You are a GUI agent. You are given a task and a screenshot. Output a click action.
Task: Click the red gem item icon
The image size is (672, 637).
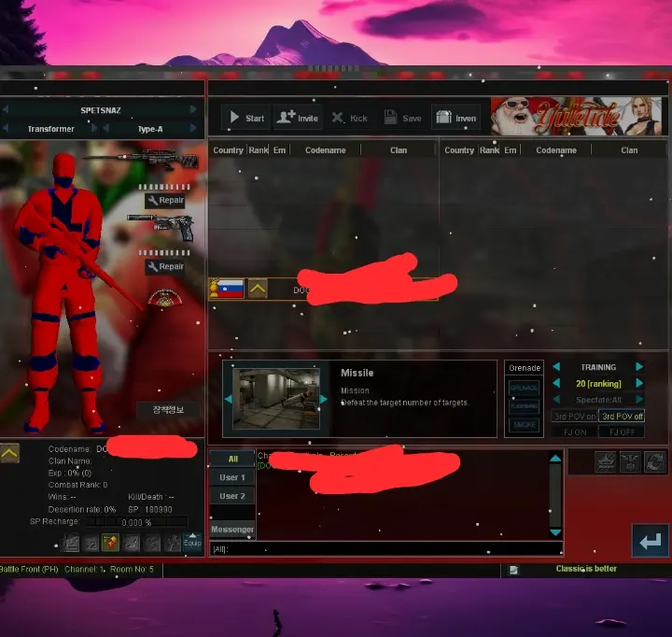110,543
